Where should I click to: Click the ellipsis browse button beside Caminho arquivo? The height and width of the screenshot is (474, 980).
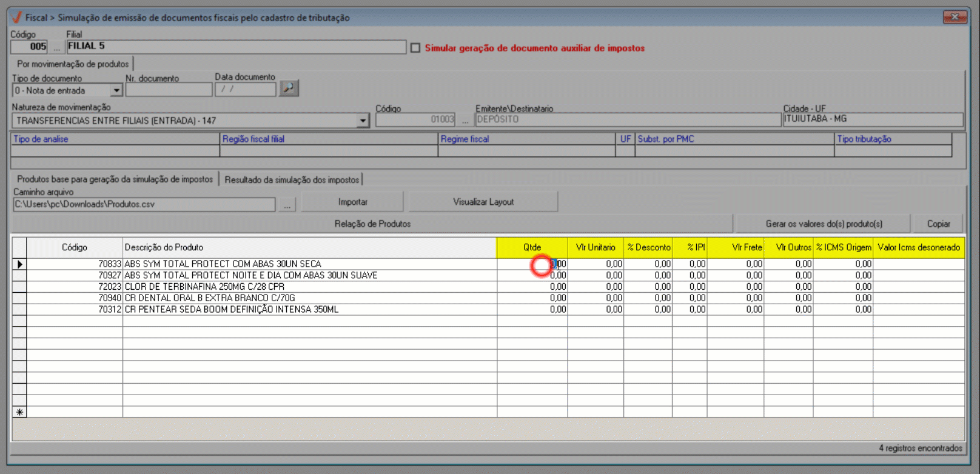[287, 204]
